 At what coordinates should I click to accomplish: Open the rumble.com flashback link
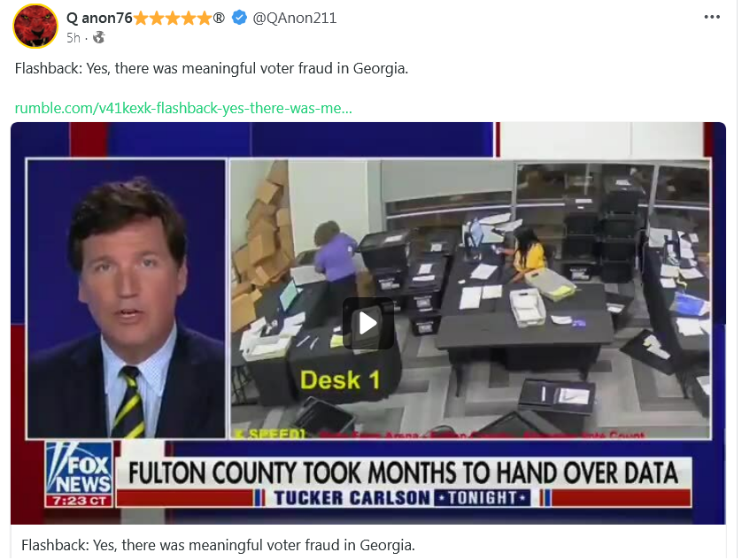click(x=183, y=108)
